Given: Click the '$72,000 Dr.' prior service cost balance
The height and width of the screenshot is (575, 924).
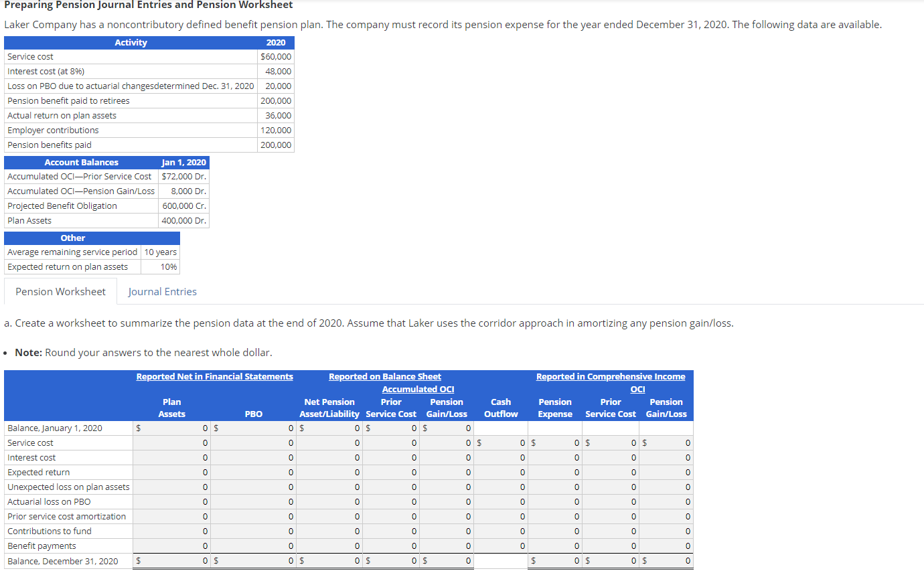Looking at the screenshot, I should click(184, 177).
